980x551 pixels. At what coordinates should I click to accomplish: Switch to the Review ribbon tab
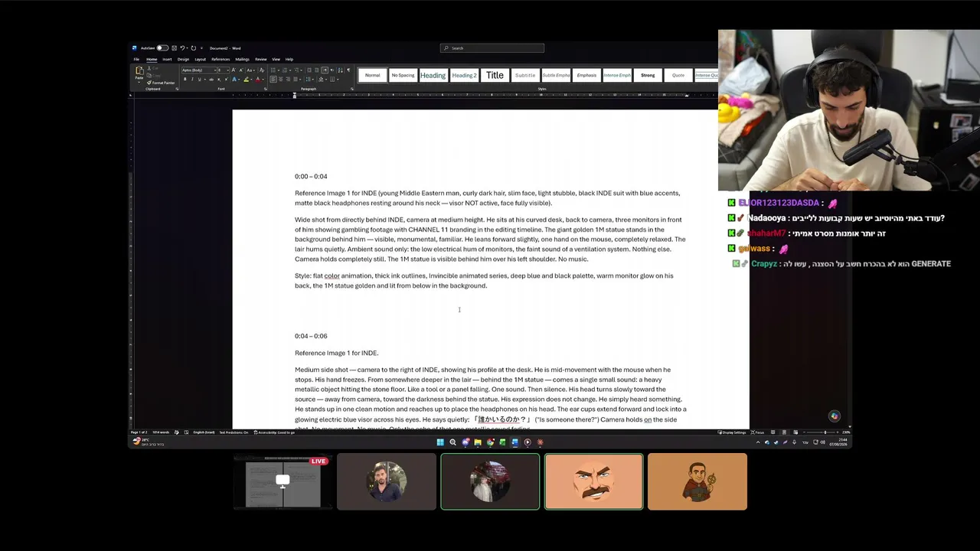tap(260, 59)
